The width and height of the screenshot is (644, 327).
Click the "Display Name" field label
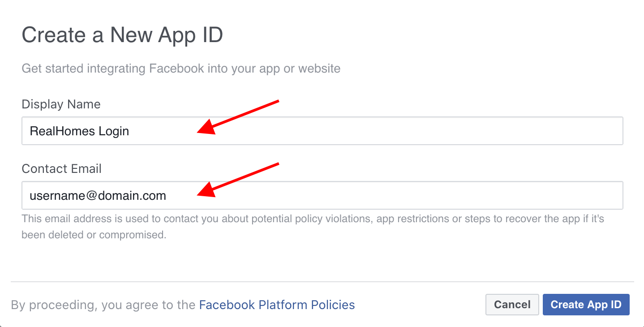[61, 104]
